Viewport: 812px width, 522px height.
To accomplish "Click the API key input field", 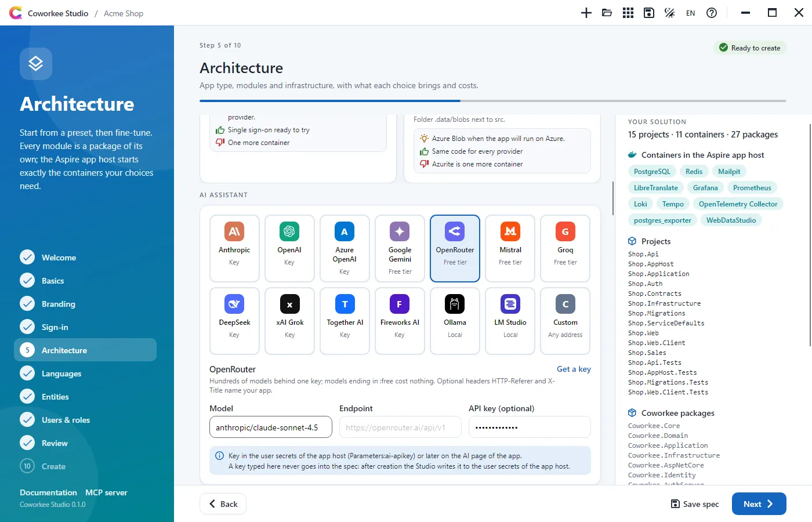I will pos(530,427).
